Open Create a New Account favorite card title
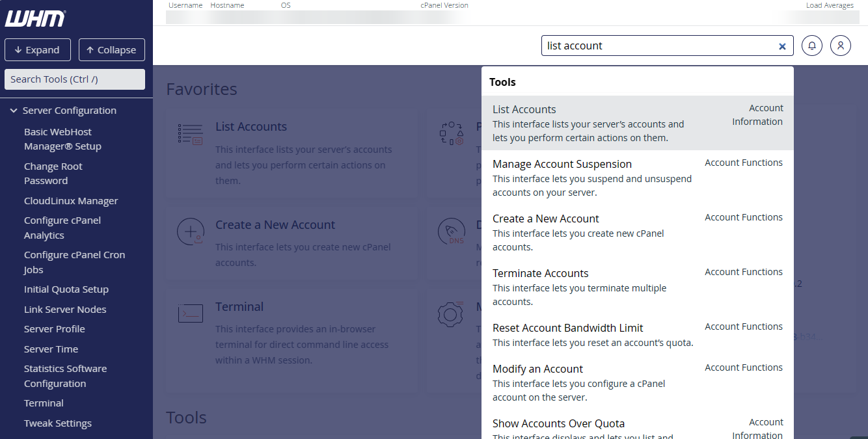868x439 pixels. [x=275, y=225]
